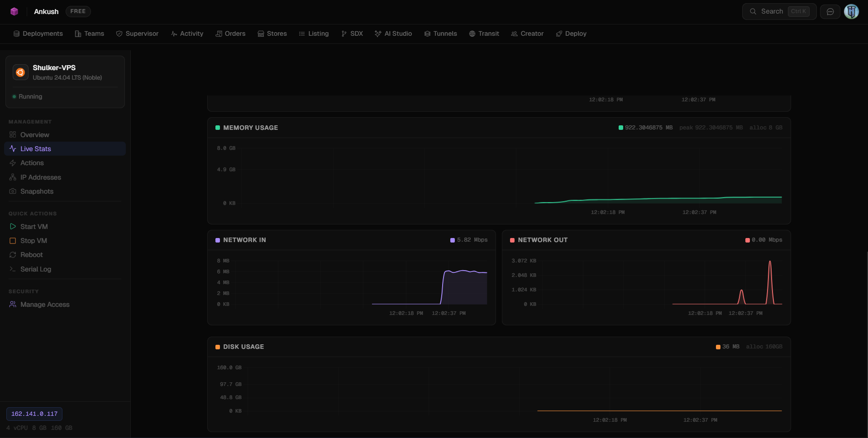Click the Serial Log terminal icon
Image resolution: width=868 pixels, height=438 pixels.
(13, 269)
